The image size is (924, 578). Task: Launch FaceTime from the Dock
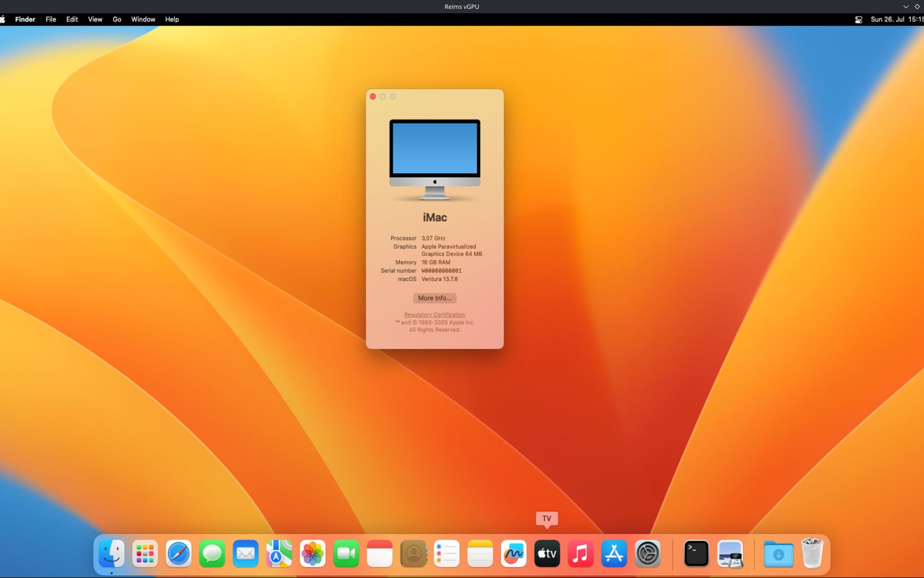(346, 554)
